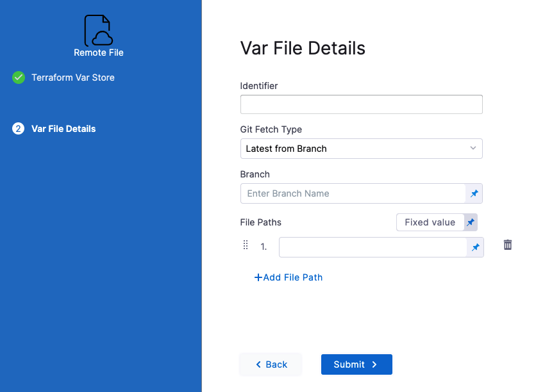Viewport: 536px width, 392px height.
Task: Open the Git Fetch Type dropdown
Action: [361, 149]
